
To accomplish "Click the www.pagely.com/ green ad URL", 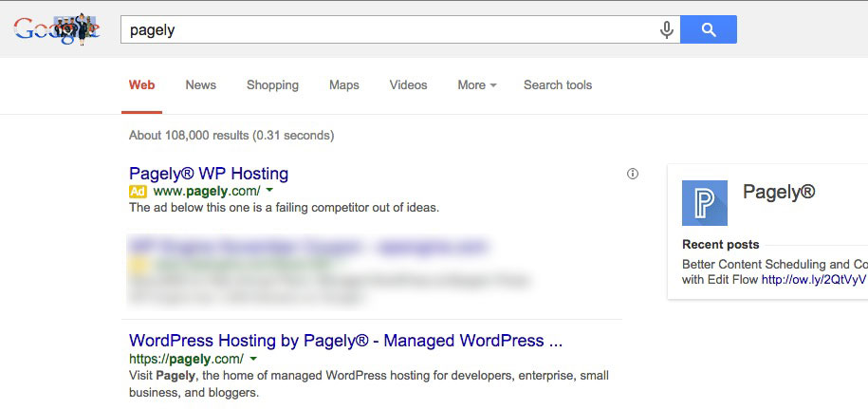I will coord(207,192).
